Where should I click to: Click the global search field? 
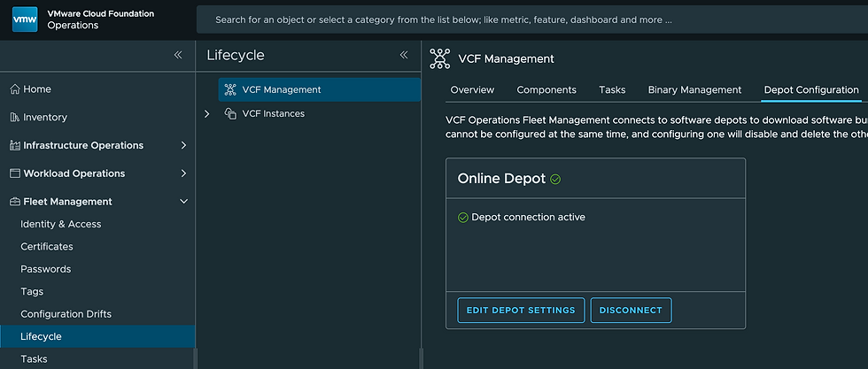tap(531, 19)
